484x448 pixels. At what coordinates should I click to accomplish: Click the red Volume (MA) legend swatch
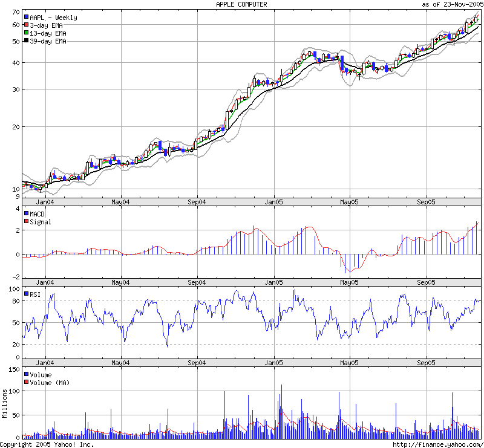[26, 382]
